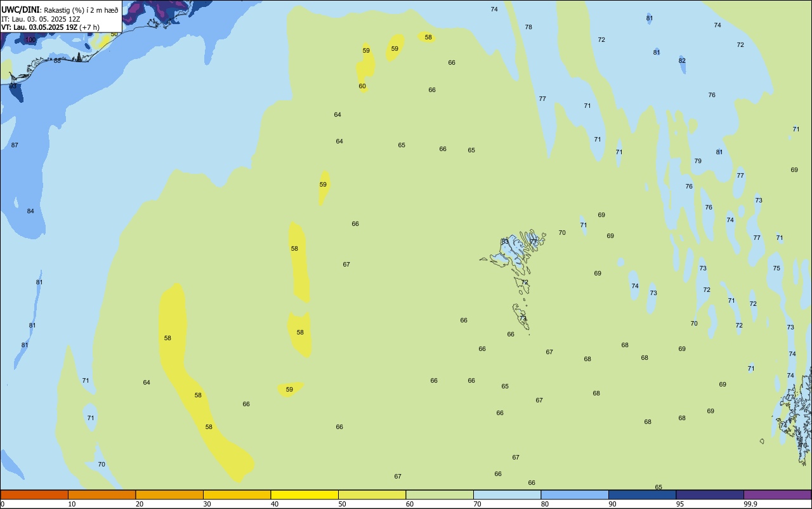Click the title text 'UWC/DINI: Rakastig (%) í 2 m hæð'

(60, 10)
